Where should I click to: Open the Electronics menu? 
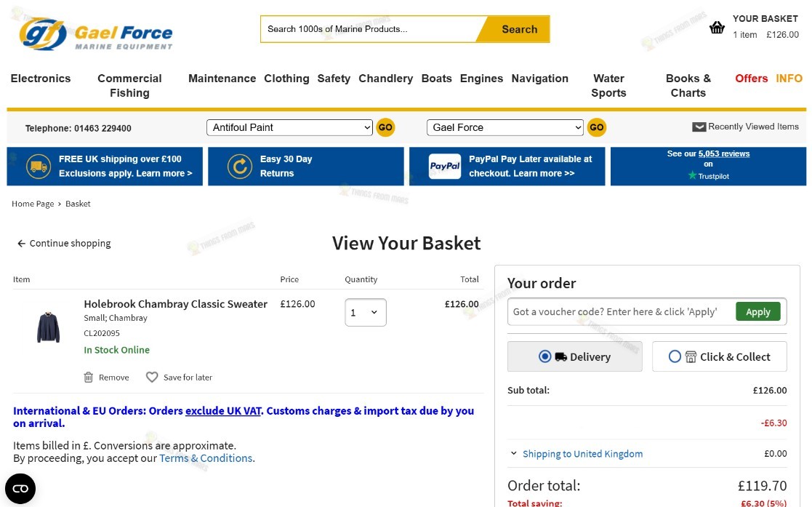[41, 79]
